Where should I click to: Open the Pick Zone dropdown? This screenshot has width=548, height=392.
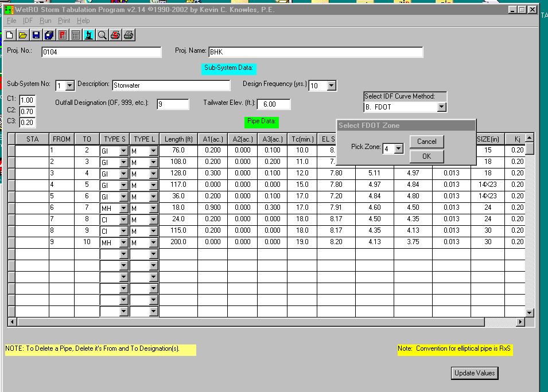point(399,148)
